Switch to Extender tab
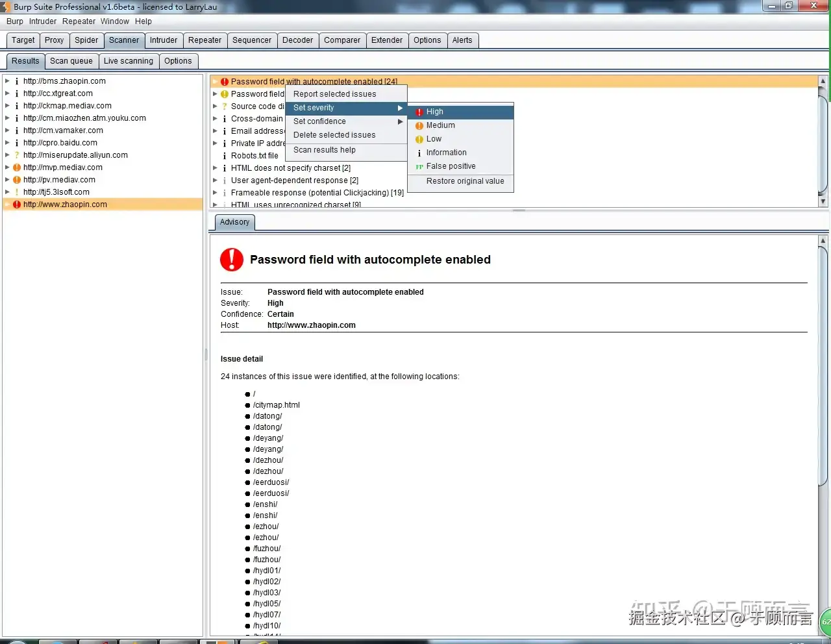Viewport: 831px width, 644px height. click(387, 40)
